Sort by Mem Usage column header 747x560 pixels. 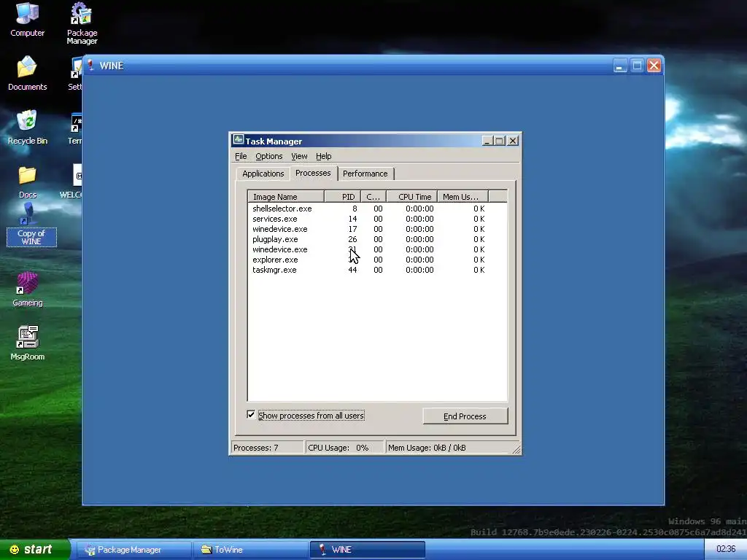pyautogui.click(x=463, y=197)
